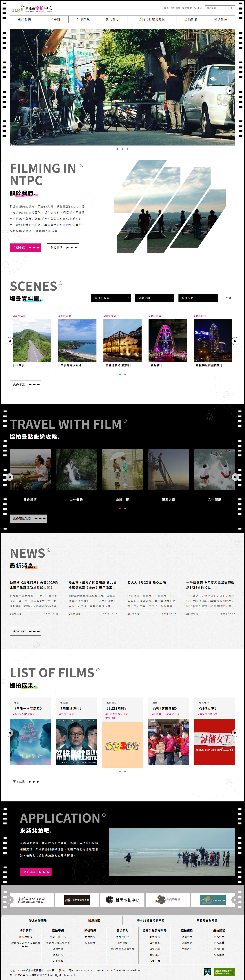Open the 白沙灣海水浴場 scene thumbnail

pyautogui.click(x=77, y=340)
